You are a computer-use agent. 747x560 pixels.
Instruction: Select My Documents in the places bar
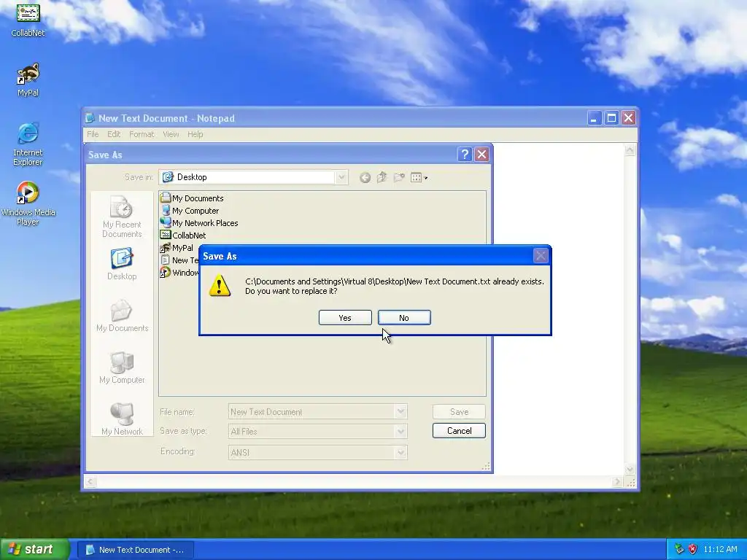122,316
